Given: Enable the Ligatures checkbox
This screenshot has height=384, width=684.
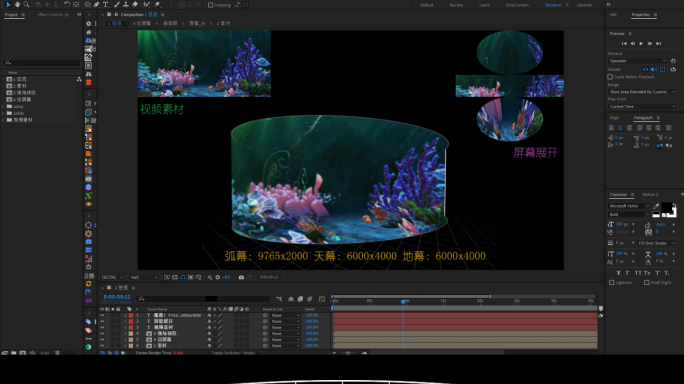Looking at the screenshot, I should pos(612,283).
